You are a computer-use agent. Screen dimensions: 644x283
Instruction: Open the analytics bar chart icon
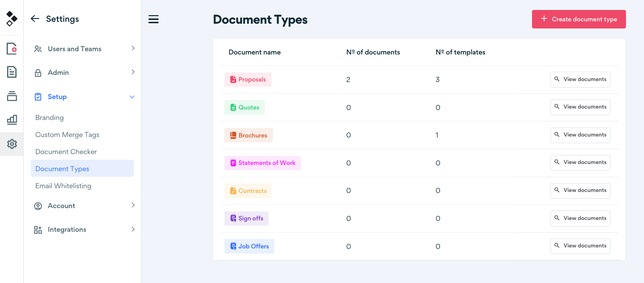pos(11,120)
